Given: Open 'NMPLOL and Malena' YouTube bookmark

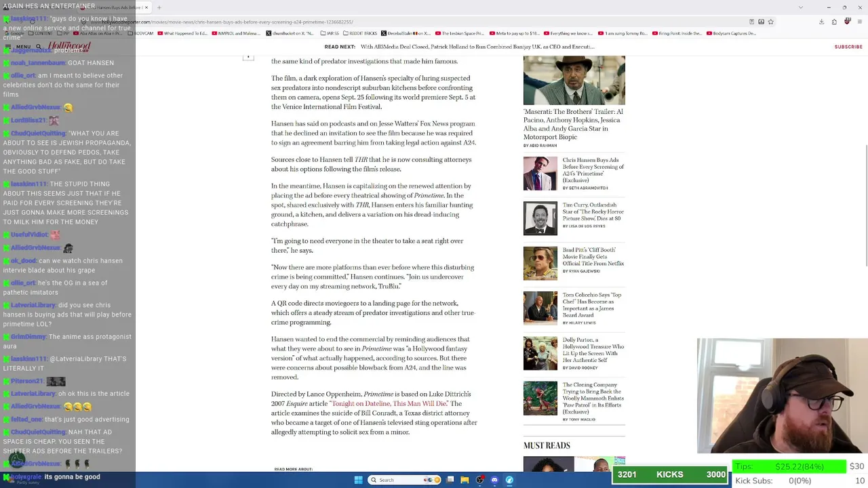Looking at the screenshot, I should coord(237,33).
